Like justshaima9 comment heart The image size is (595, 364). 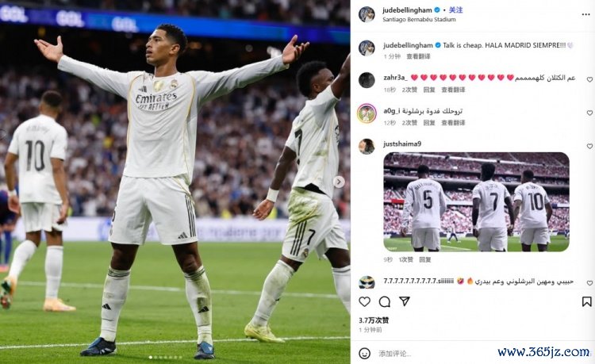(x=589, y=146)
